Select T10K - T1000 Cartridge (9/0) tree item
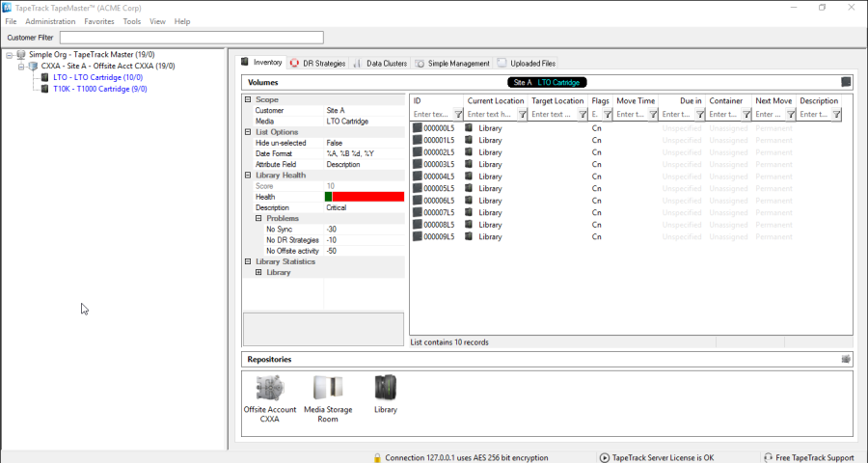Screen dimensions: 868x463 [x=100, y=89]
